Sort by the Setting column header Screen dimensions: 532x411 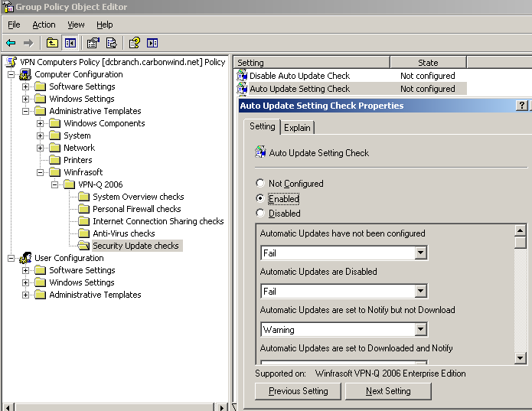(x=312, y=63)
